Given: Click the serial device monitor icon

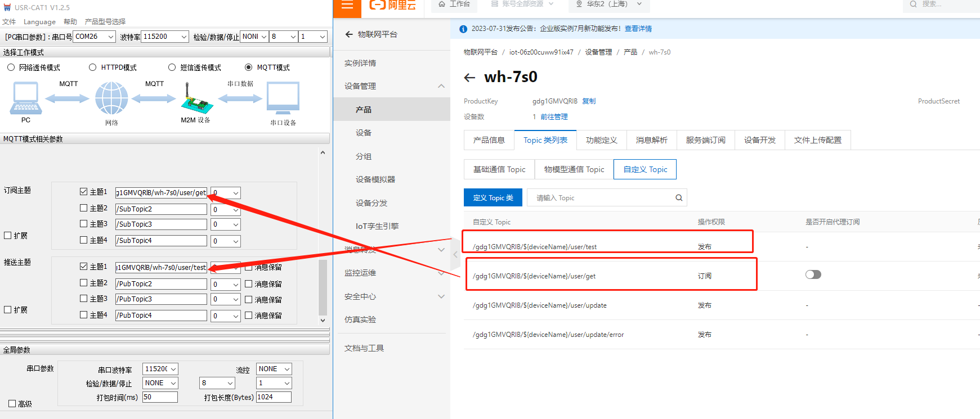Looking at the screenshot, I should (283, 98).
